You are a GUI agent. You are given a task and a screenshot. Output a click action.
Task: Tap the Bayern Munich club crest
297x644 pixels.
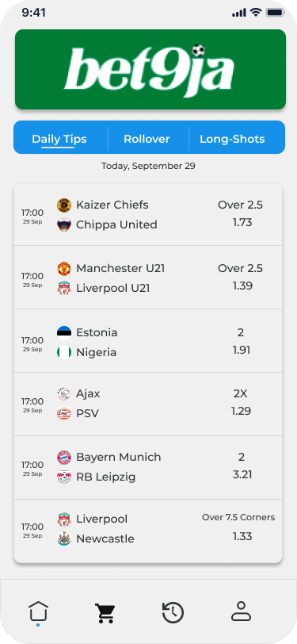[64, 457]
